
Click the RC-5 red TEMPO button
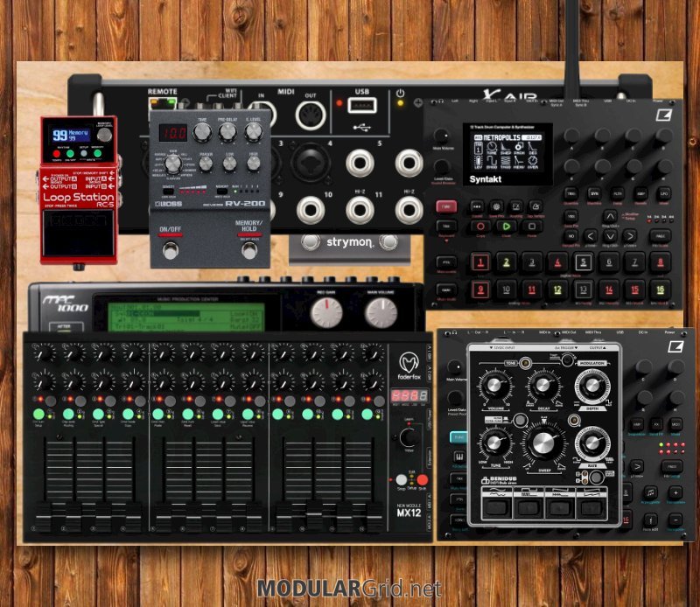[x=57, y=154]
